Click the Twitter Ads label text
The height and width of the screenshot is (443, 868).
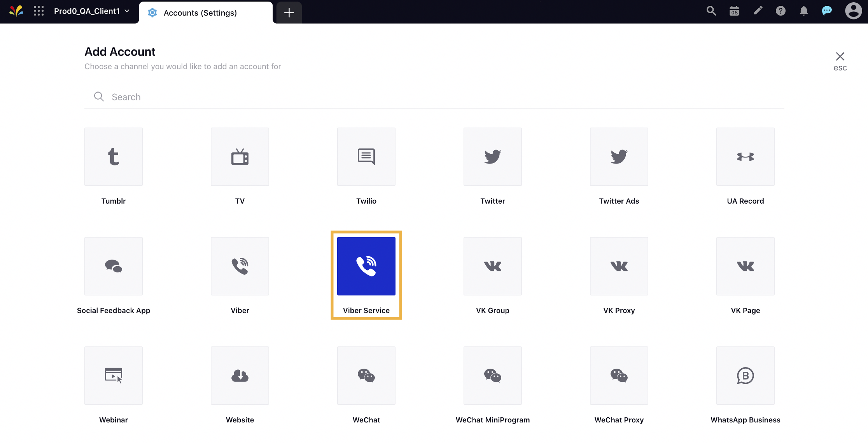[619, 201]
